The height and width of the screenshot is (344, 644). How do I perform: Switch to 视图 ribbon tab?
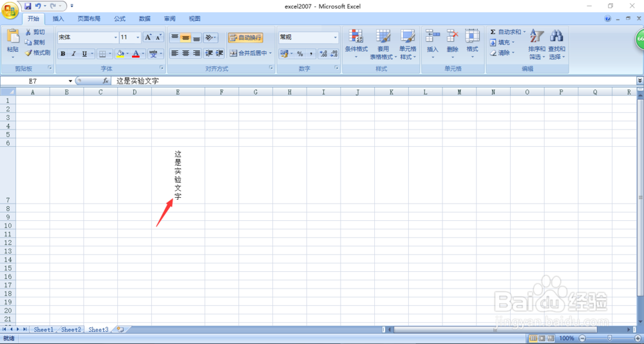tap(194, 19)
